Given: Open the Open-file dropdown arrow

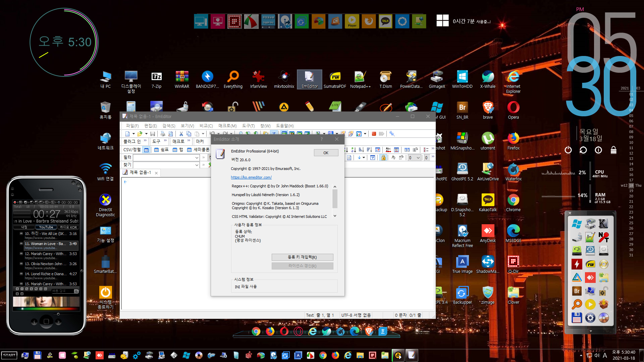Looking at the screenshot, I should pos(146,134).
